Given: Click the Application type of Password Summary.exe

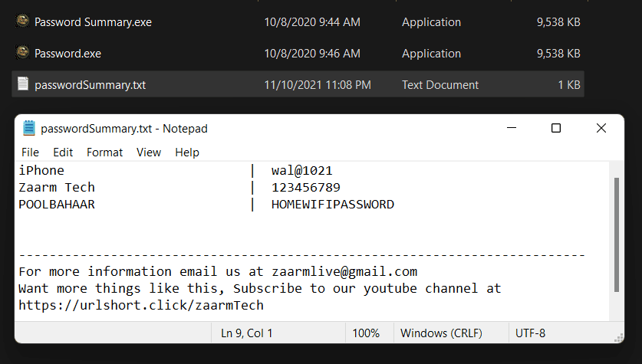Looking at the screenshot, I should point(431,22).
